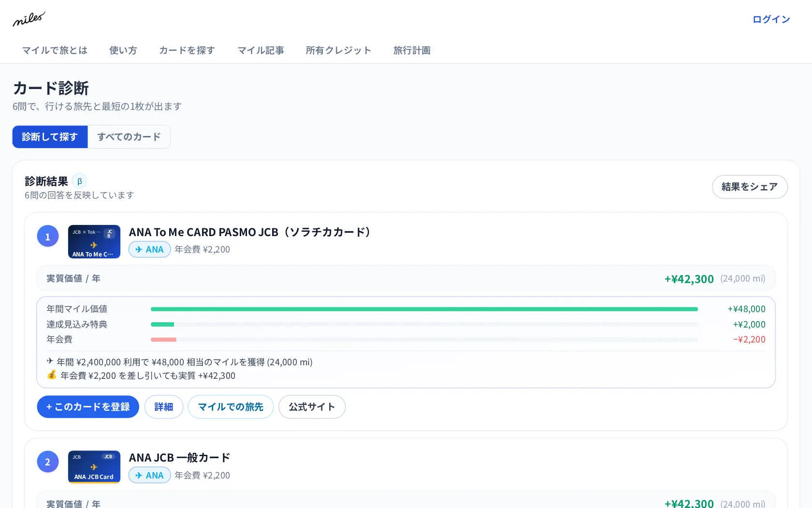Click the 年間マイル価値 green progress bar
812x508 pixels.
click(424, 309)
